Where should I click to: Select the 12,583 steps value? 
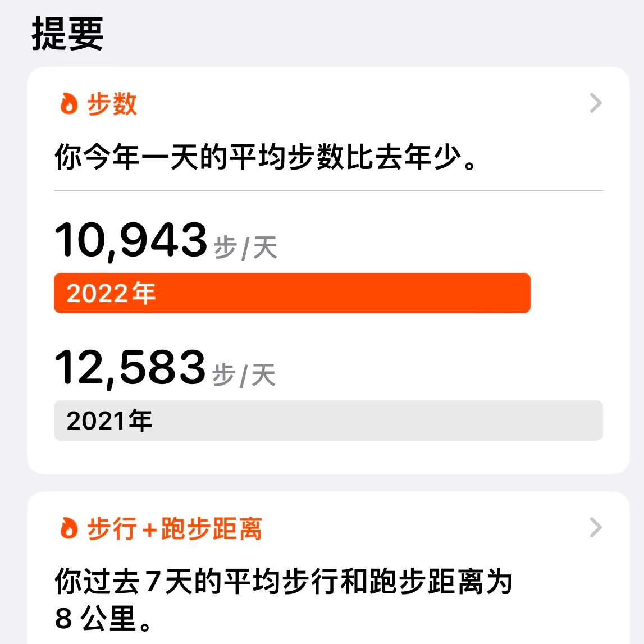(x=130, y=368)
